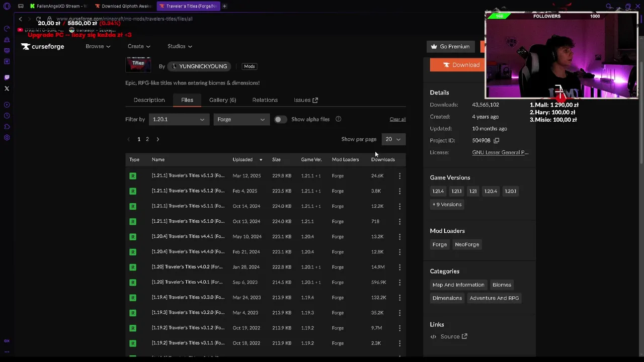The width and height of the screenshot is (644, 362).
Task: Click the Map And Information category tag
Action: [x=458, y=285]
